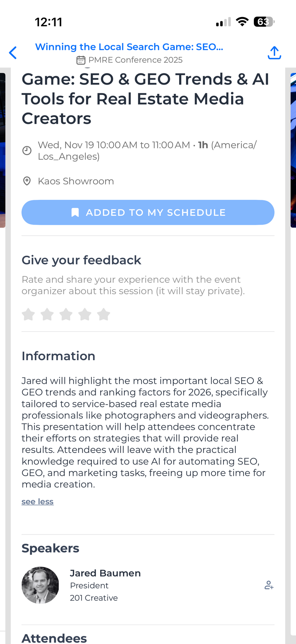This screenshot has height=644, width=296.
Task: Tap the share upload icon
Action: click(274, 53)
